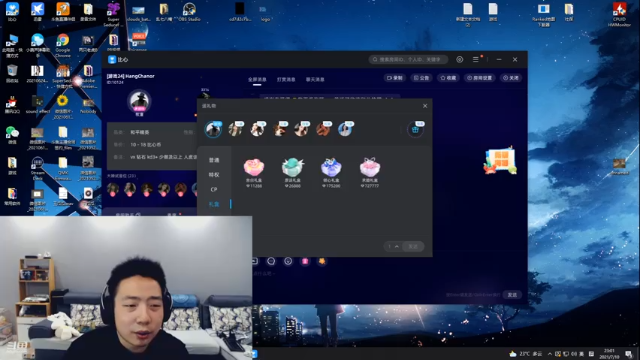Open the Nobody desktop item
The image size is (640, 360).
(88, 105)
